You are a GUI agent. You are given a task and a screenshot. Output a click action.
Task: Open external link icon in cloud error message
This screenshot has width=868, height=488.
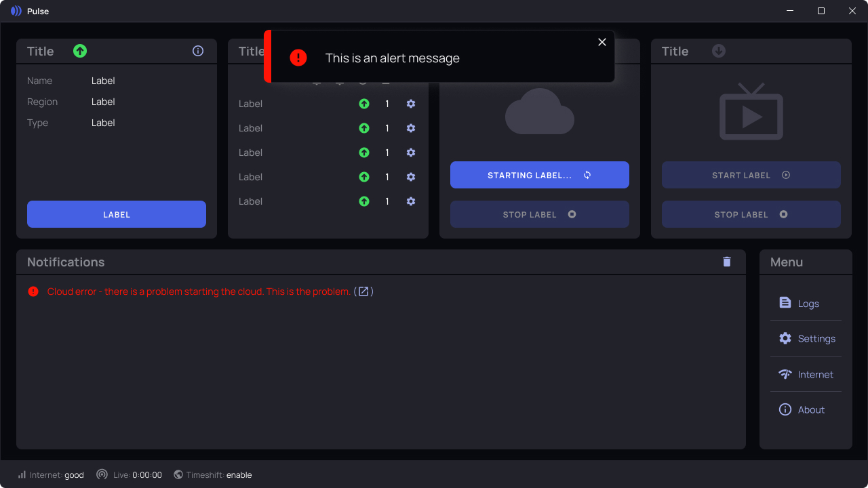pos(363,291)
